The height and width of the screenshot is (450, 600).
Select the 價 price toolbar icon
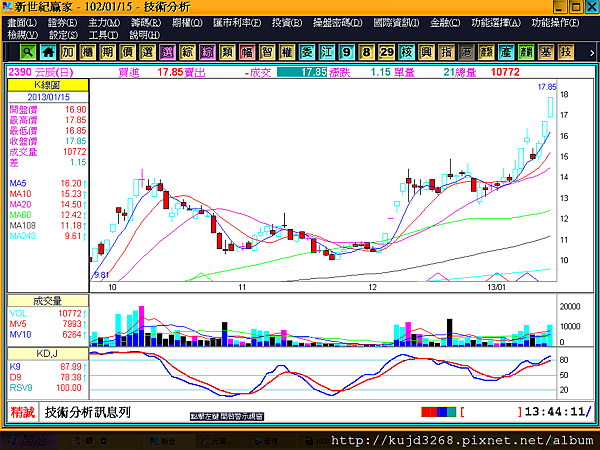click(x=127, y=52)
